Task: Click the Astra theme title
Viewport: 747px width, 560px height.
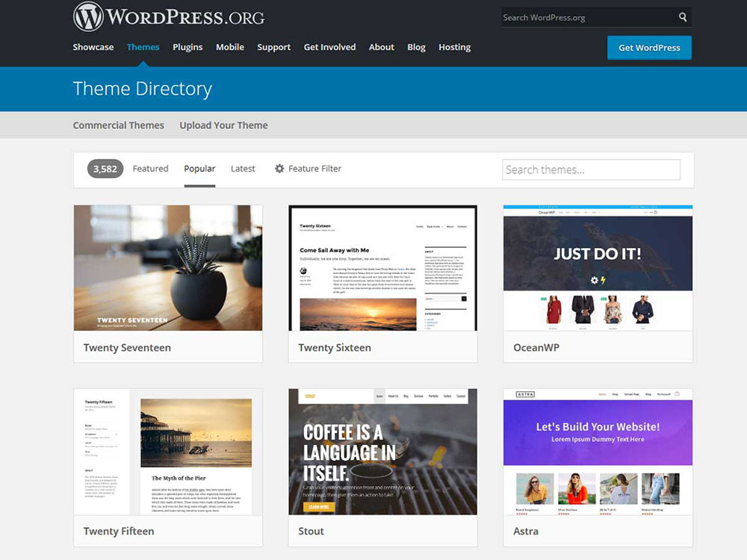Action: tap(526, 531)
